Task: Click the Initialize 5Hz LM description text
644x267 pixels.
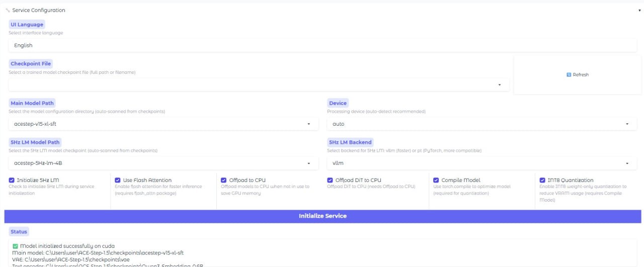Action: (51, 190)
